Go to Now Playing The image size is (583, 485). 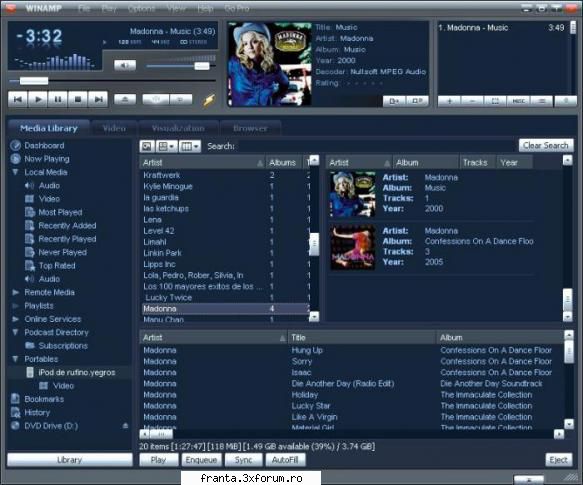pos(47,159)
